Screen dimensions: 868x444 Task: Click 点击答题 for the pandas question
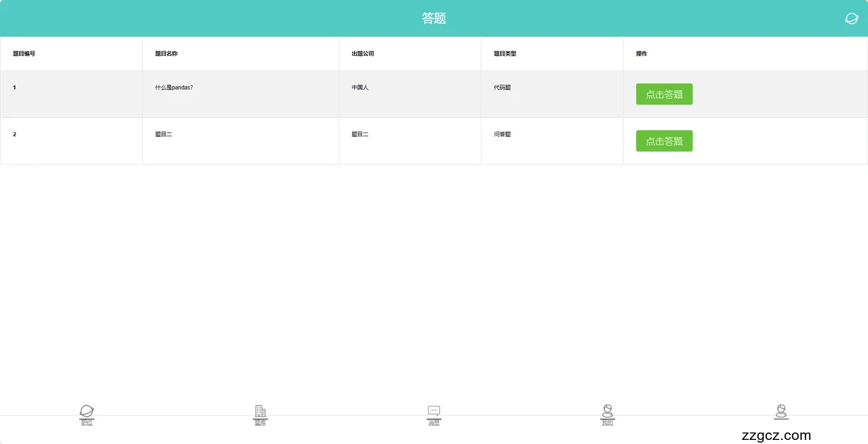pos(664,94)
